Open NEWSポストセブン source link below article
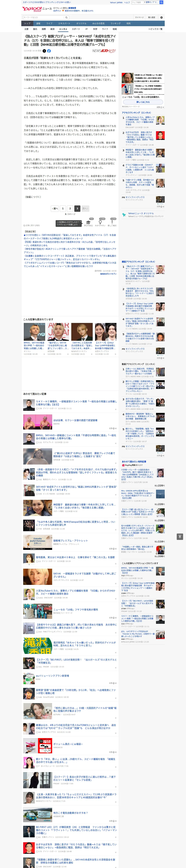 click(108, 274)
